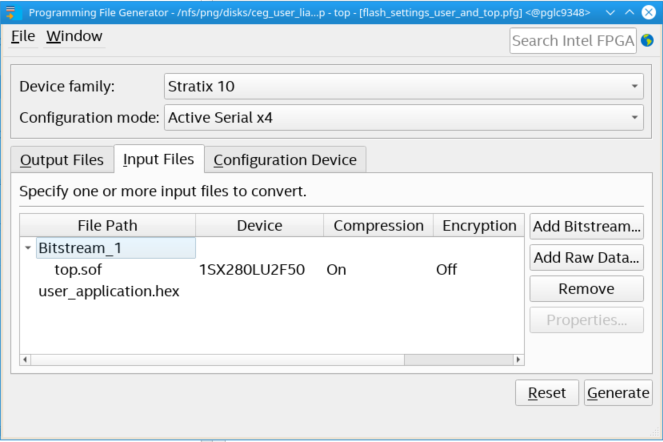Click the Search Intel FPGA input field

[x=573, y=41]
